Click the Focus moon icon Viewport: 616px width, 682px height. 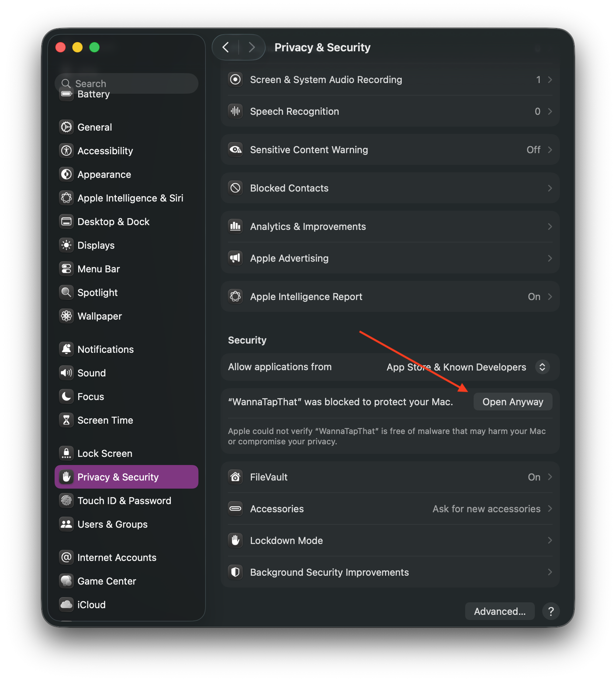click(x=66, y=396)
